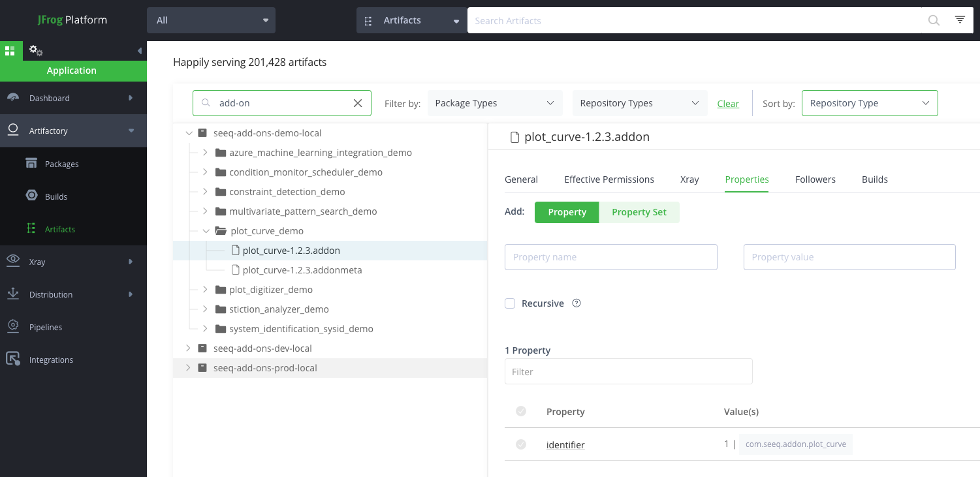The width and height of the screenshot is (980, 477).
Task: Open the Followers tab
Action: 815,179
